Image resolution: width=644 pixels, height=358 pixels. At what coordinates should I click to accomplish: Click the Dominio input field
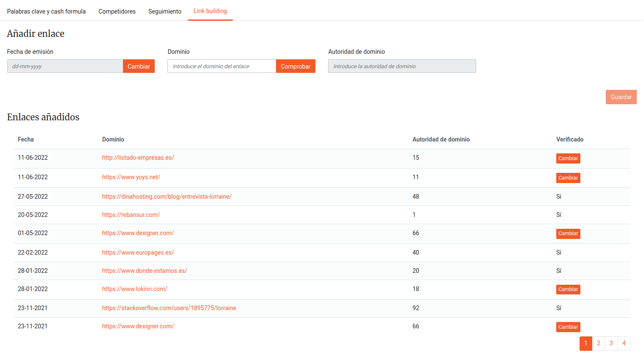221,67
